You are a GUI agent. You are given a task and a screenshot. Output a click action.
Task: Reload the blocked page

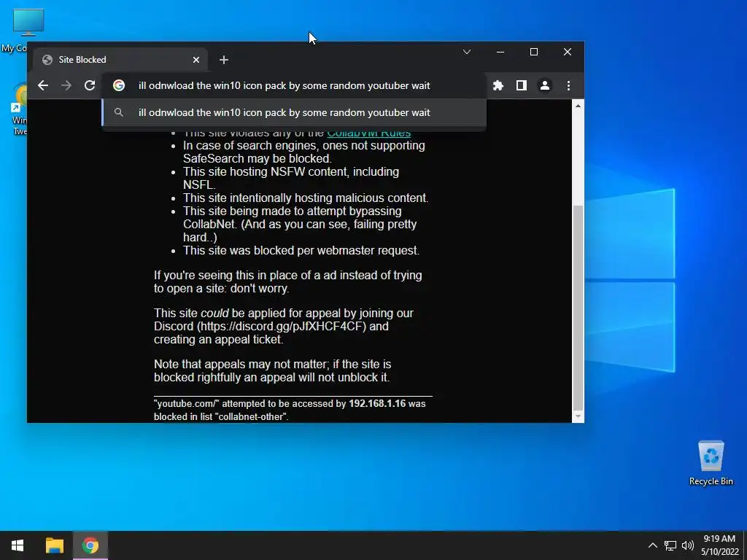90,86
